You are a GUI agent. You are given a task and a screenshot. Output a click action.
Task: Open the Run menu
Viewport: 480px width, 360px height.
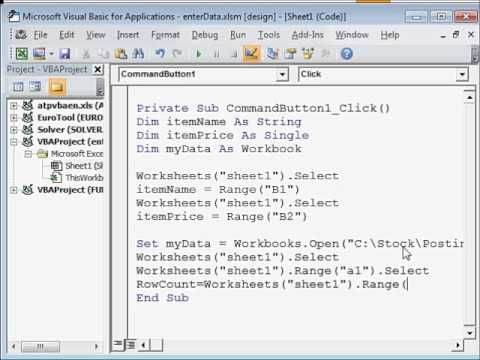tap(238, 35)
